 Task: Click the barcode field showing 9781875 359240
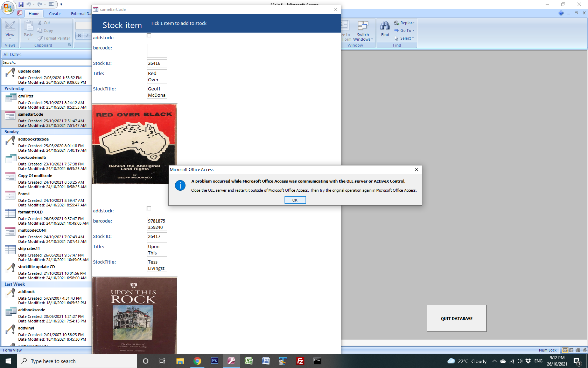click(x=157, y=224)
